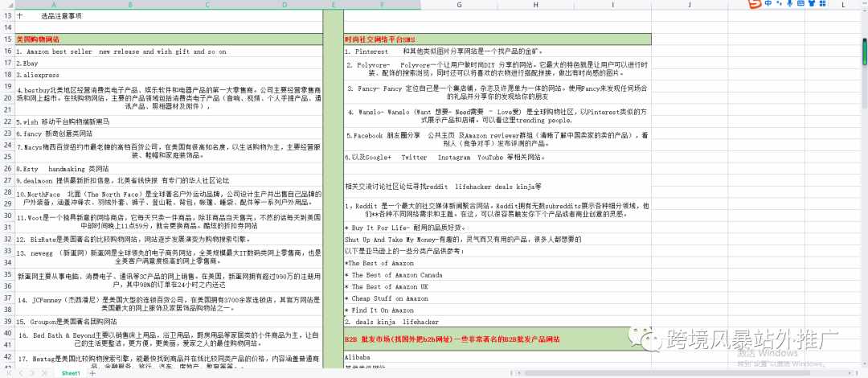Select the '10.NorthFace' description cell
Image resolution: width=868 pixels, height=378 pixels.
[169, 198]
